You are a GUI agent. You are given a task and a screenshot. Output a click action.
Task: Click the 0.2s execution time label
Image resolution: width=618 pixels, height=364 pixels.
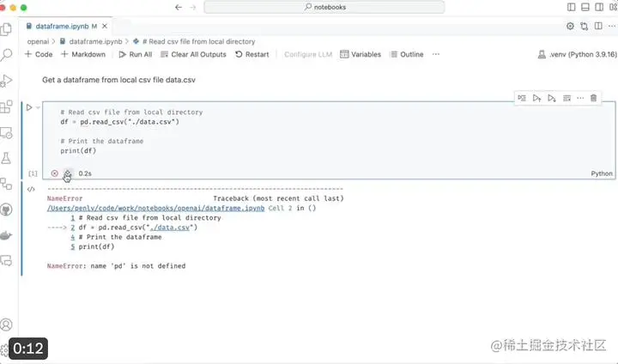tap(85, 173)
